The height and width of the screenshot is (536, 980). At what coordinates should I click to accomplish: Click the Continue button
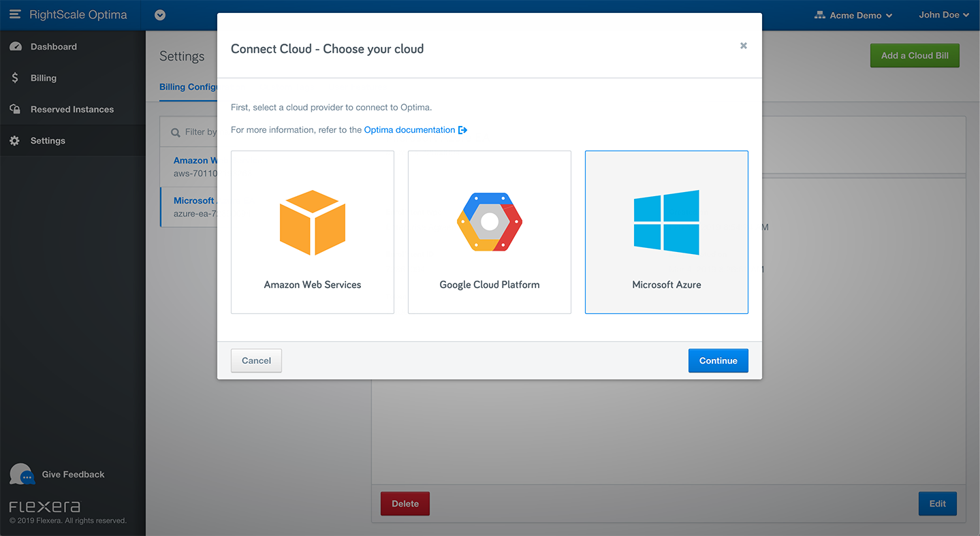(x=718, y=361)
